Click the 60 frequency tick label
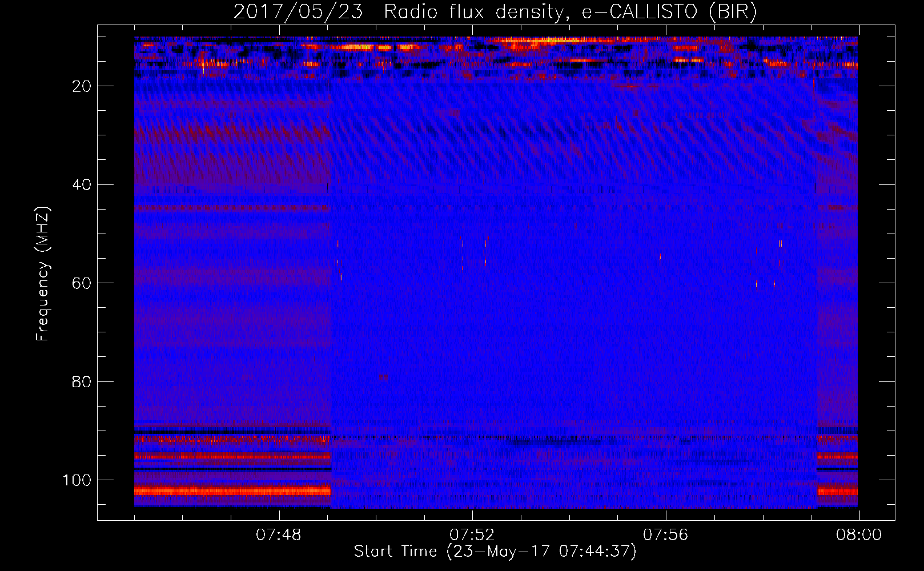 pyautogui.click(x=82, y=283)
